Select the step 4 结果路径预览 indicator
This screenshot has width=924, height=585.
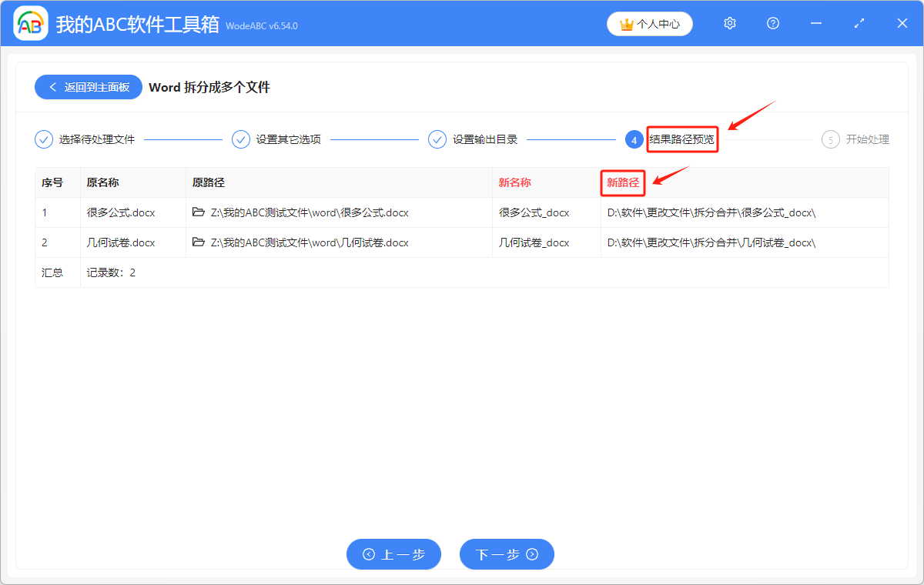tap(634, 139)
